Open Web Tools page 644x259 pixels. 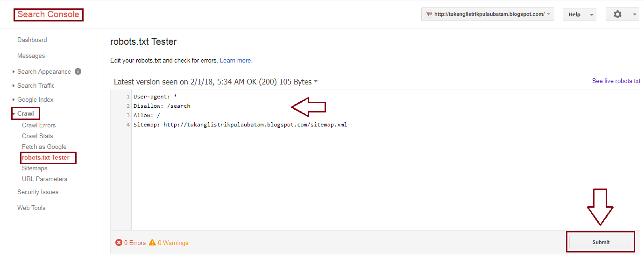click(x=31, y=208)
